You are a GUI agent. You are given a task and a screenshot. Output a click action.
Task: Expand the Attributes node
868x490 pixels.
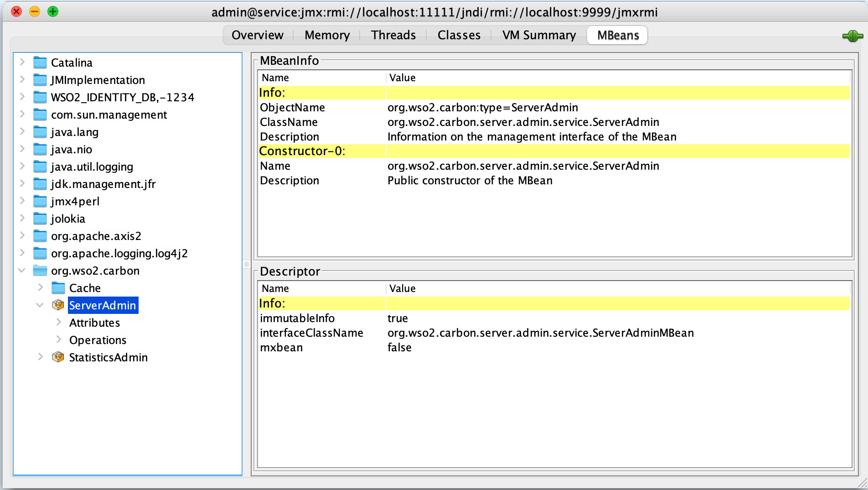point(58,322)
